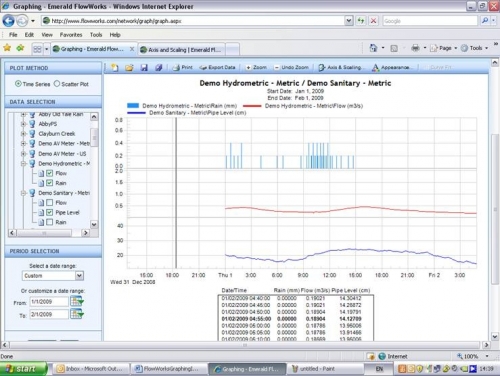Open calendar picker for To date
The height and width of the screenshot is (376, 500).
pyautogui.click(x=77, y=314)
